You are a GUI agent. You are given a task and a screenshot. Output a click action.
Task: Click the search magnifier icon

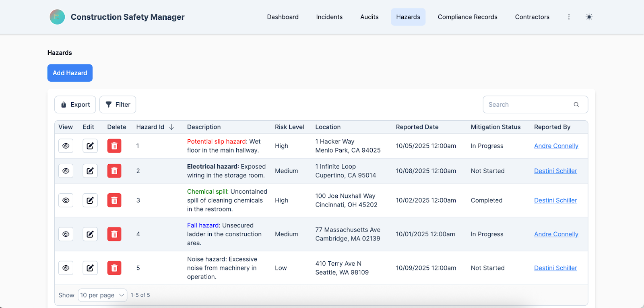pyautogui.click(x=576, y=105)
